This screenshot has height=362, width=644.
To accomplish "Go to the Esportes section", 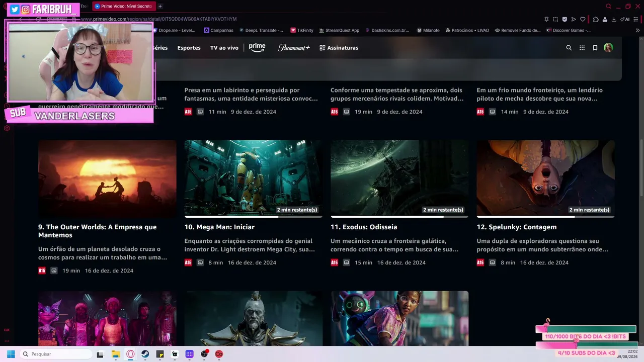I will coord(189,48).
